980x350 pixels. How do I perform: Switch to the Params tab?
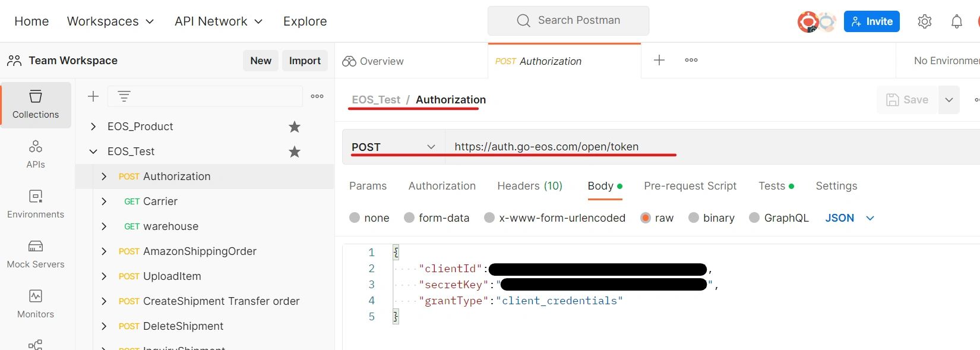click(x=368, y=186)
